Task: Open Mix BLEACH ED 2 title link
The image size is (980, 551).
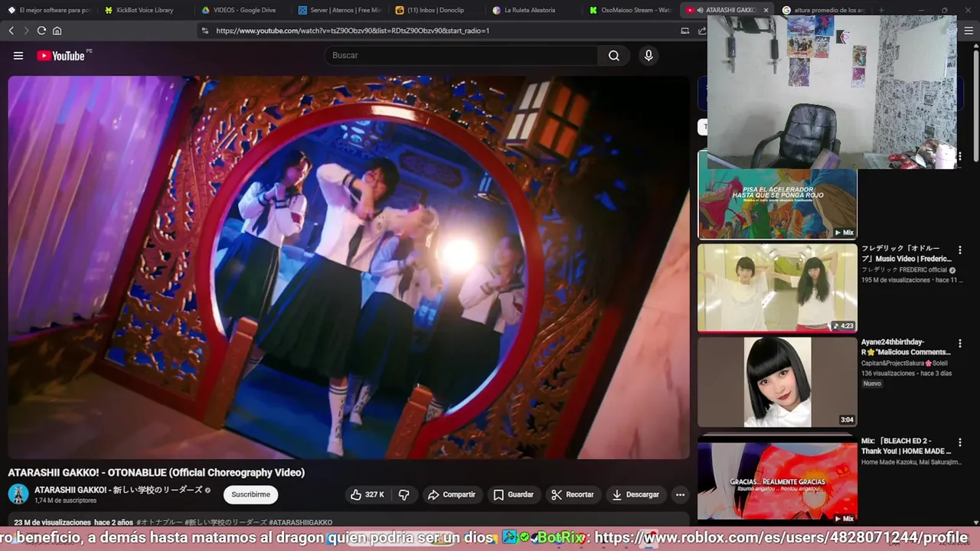Action: (x=906, y=446)
